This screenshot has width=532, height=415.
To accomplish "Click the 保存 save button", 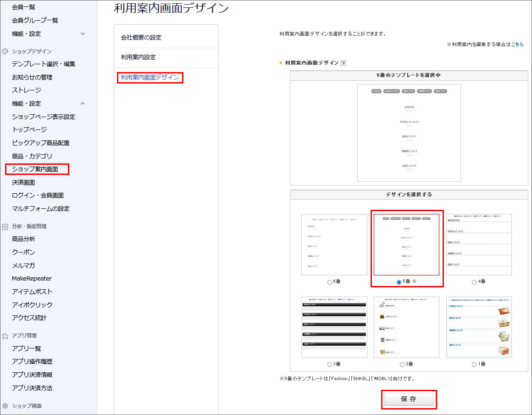I will click(x=409, y=399).
